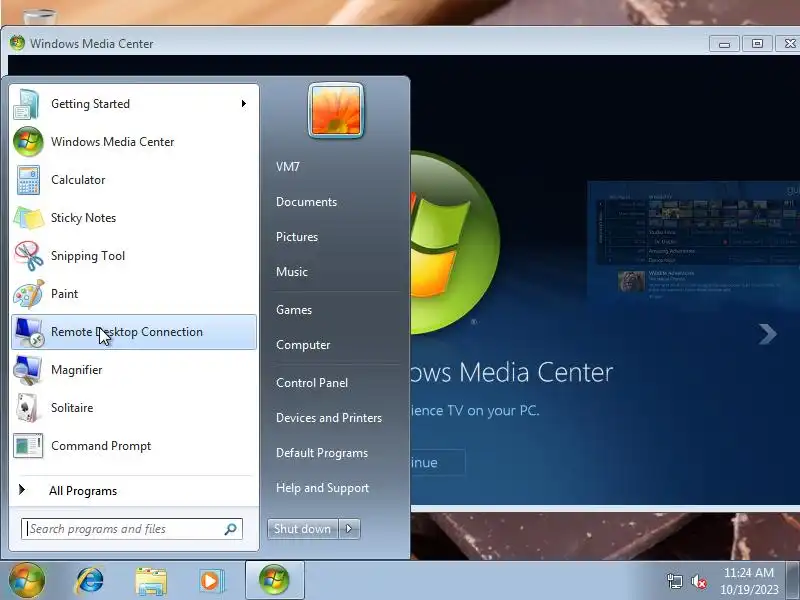Launch the Snipping Tool scissors icon

pos(29,256)
